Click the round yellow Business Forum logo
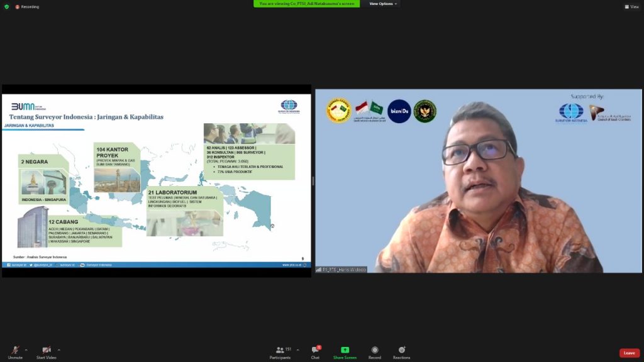644x362 pixels. coord(339,111)
